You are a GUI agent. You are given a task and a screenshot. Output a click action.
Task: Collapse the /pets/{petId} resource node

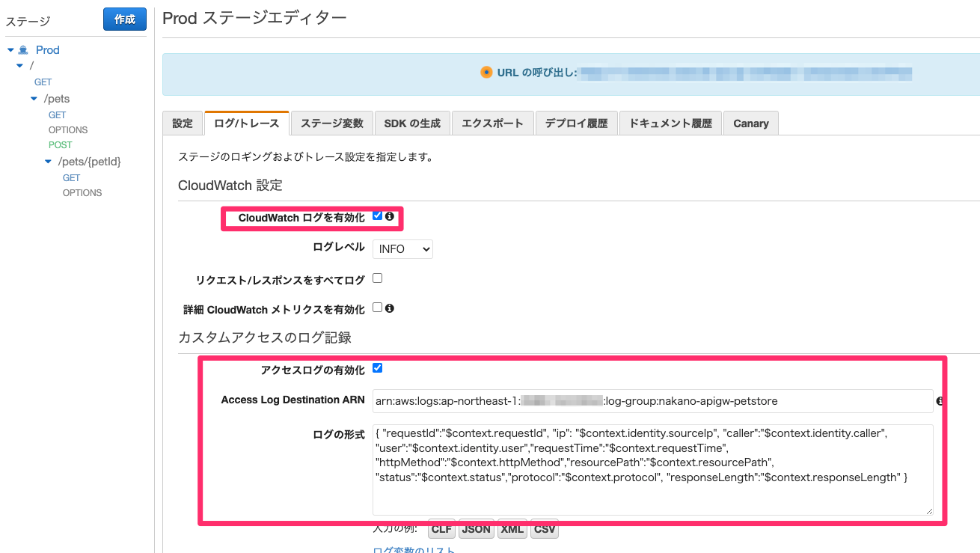[48, 162]
